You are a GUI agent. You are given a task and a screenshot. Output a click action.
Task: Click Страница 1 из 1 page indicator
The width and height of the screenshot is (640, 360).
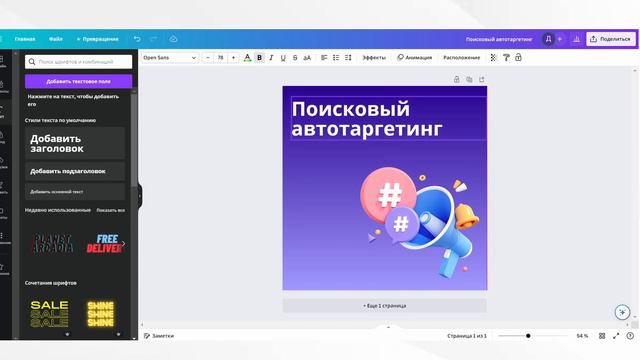click(x=467, y=336)
